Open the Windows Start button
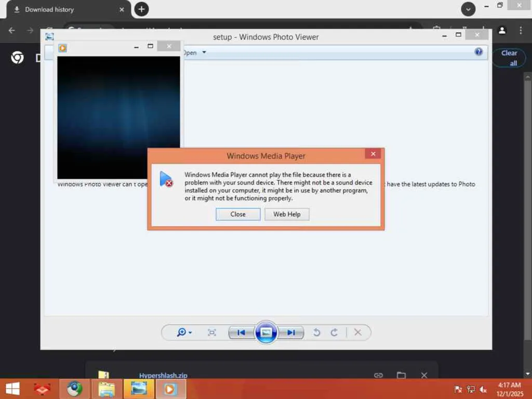 pyautogui.click(x=12, y=389)
